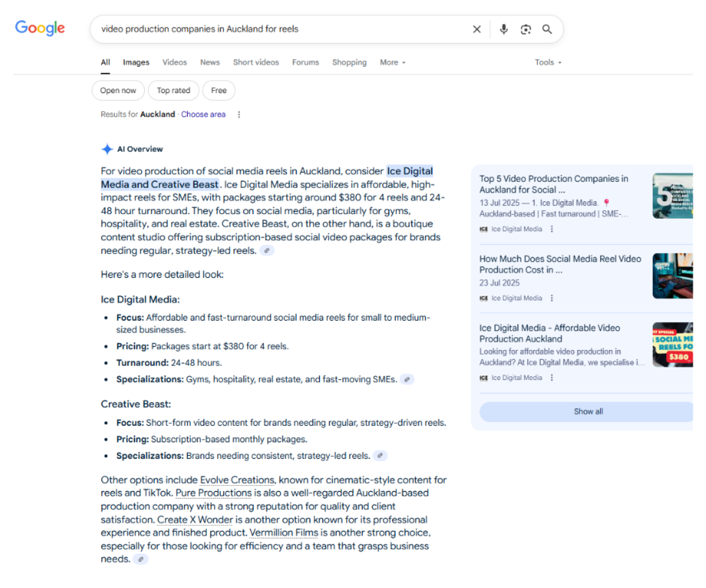Open three-dot menu on Top 5 Video card

tap(552, 229)
